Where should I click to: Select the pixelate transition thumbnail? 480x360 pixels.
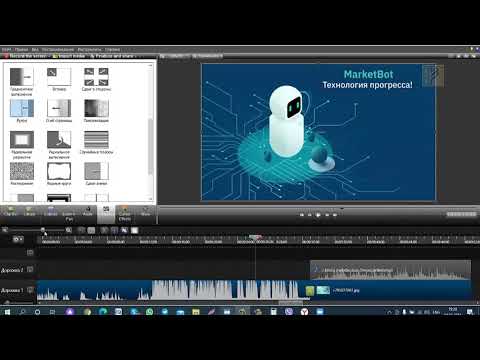pos(96,108)
